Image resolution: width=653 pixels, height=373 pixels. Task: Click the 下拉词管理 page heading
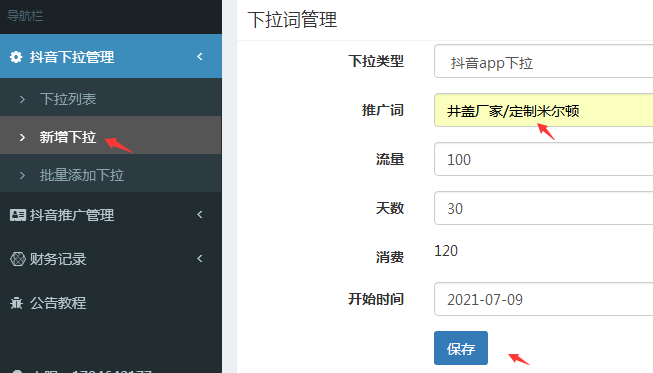(292, 20)
